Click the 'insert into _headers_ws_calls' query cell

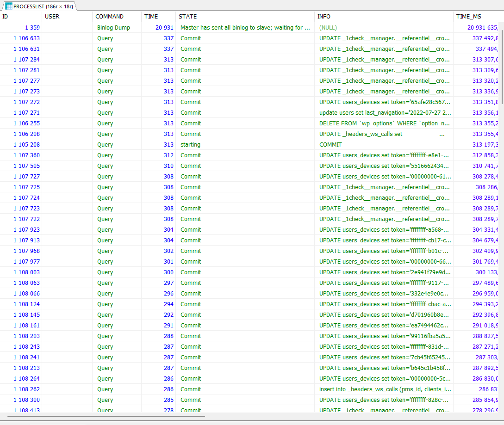[x=384, y=389]
